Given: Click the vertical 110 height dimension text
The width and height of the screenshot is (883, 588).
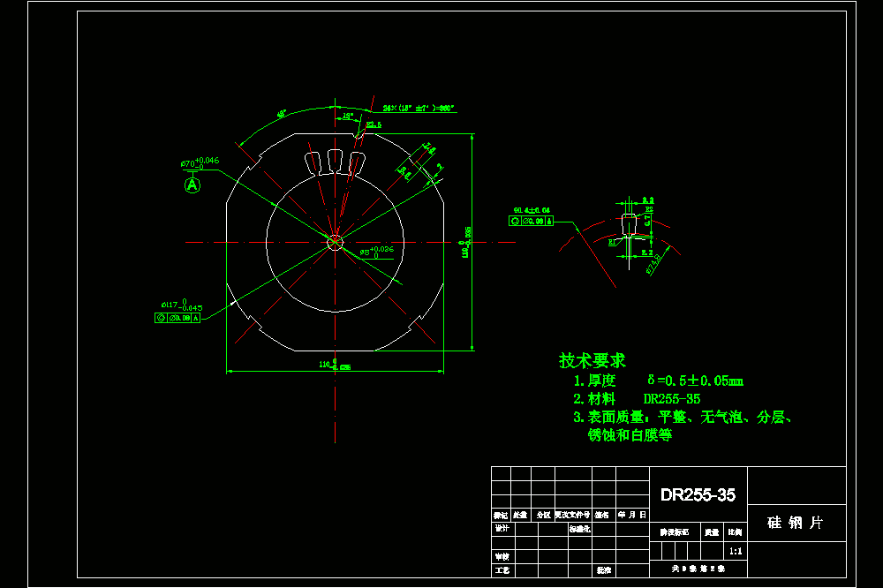Looking at the screenshot, I should tap(465, 242).
